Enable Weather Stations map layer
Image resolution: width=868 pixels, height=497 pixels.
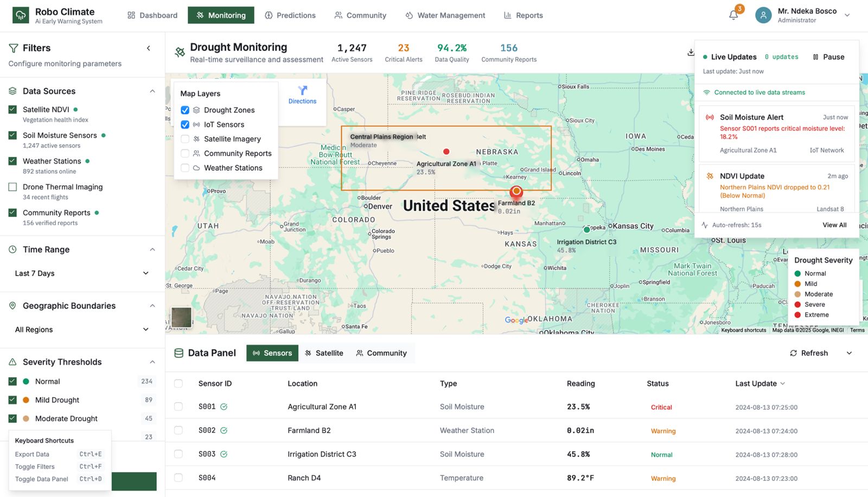pyautogui.click(x=185, y=168)
